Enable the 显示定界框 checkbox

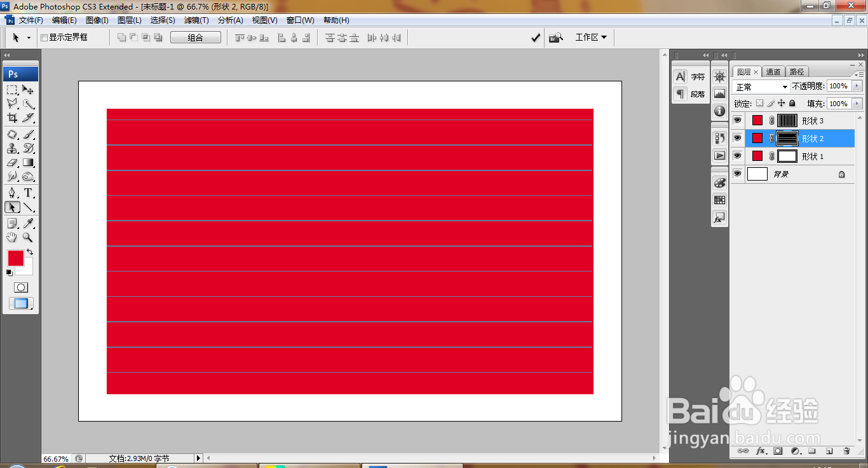click(44, 38)
